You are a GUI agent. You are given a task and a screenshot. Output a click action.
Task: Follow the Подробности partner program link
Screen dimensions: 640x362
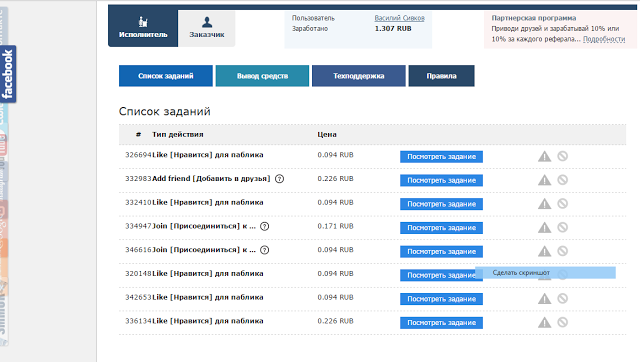coord(604,39)
